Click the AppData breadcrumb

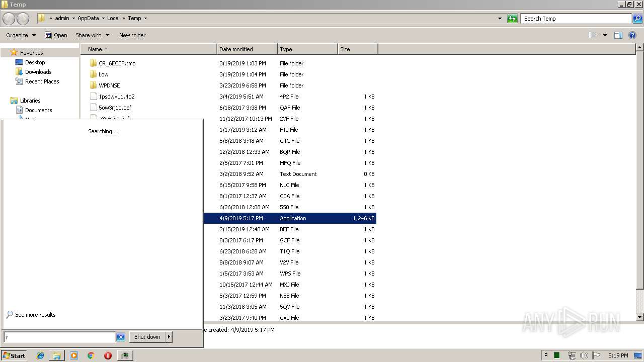[x=88, y=19]
